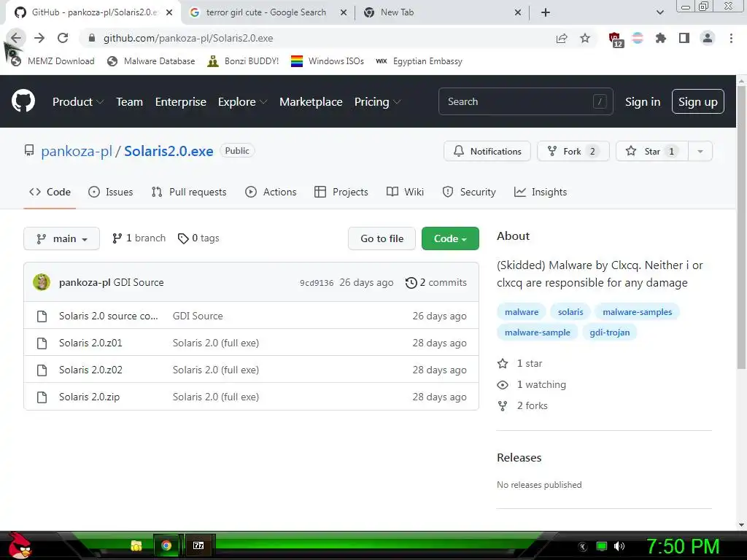Open the Chrome three-dot menu
The height and width of the screenshot is (560, 747).
pos(731,38)
